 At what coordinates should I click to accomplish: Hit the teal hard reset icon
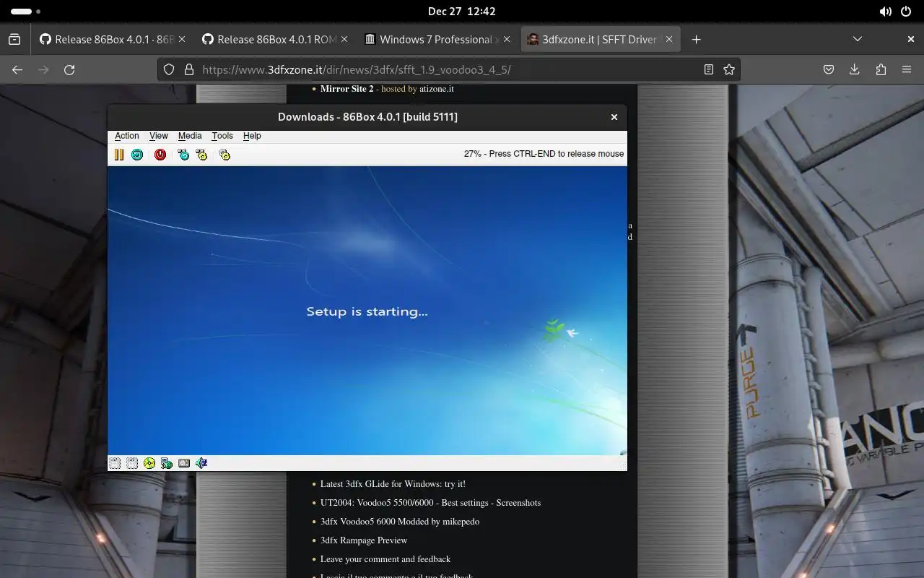(x=137, y=155)
